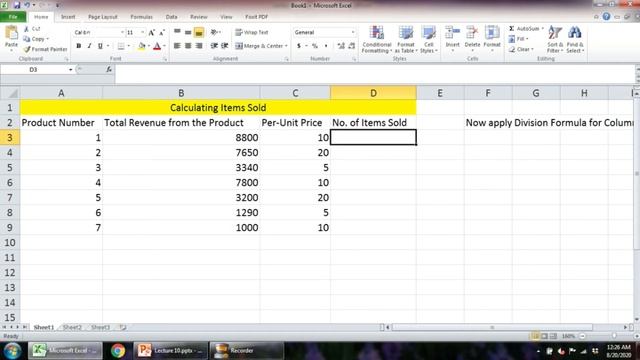Switch to Page Layout tab
The image size is (640, 360).
coord(103,17)
